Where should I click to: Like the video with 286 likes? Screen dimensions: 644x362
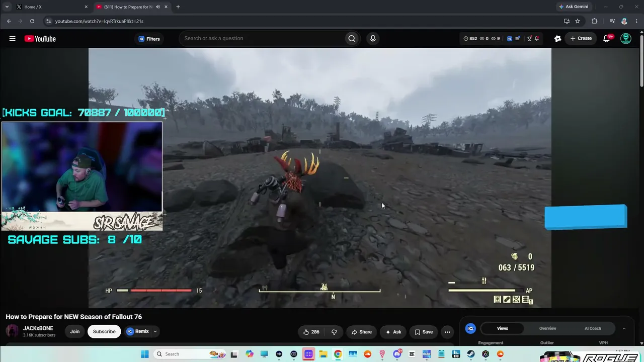(311, 332)
